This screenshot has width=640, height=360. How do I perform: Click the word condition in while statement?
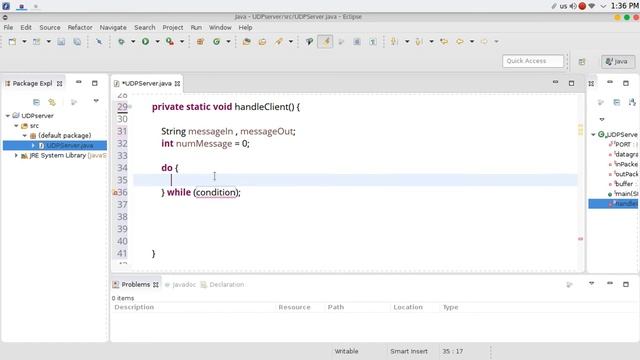[216, 192]
